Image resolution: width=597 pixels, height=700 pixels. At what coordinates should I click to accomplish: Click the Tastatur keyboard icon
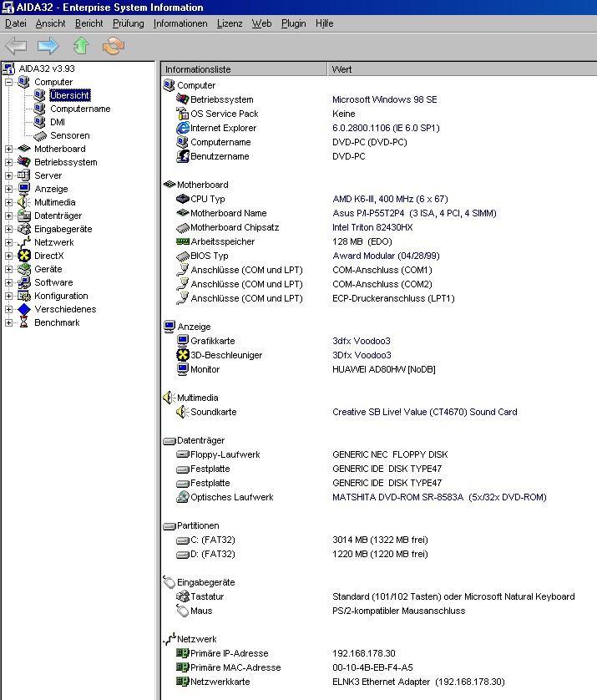click(x=183, y=596)
